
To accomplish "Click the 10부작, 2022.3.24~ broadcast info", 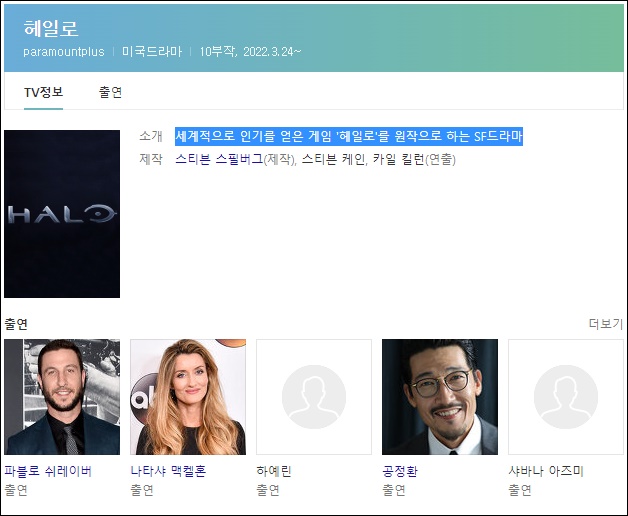I will pos(250,52).
